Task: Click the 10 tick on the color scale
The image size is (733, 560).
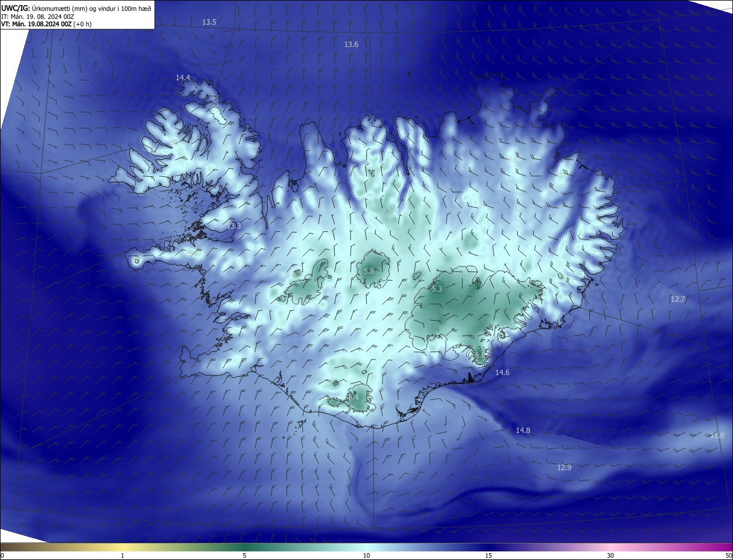Action: [x=366, y=556]
